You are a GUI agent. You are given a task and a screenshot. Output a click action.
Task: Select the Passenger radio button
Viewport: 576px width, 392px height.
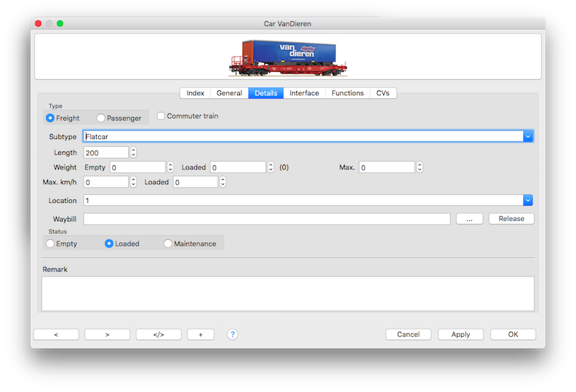coord(101,118)
